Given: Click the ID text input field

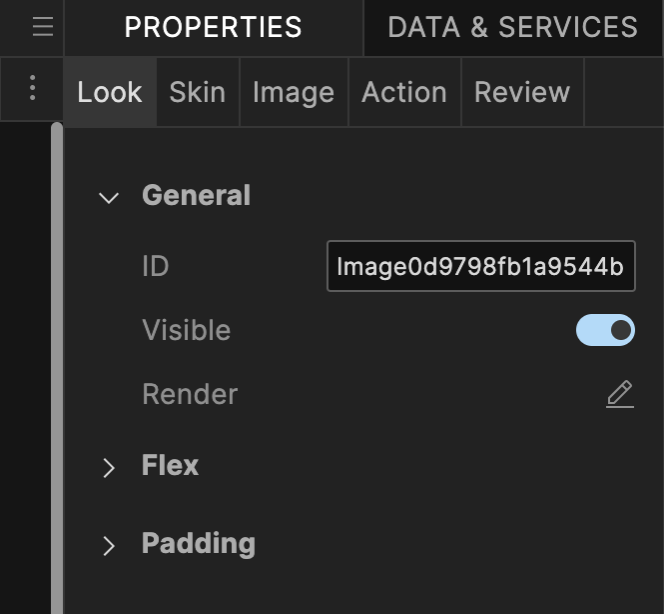Looking at the screenshot, I should [x=480, y=267].
